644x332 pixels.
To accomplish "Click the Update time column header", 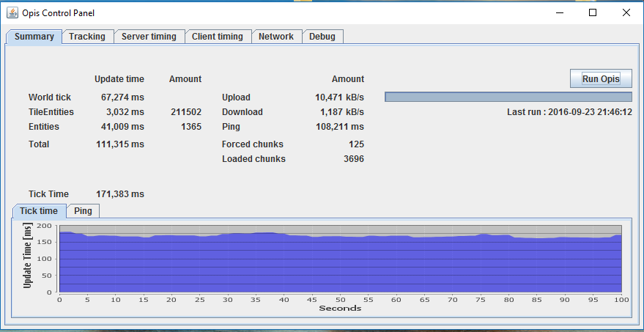I will click(119, 79).
